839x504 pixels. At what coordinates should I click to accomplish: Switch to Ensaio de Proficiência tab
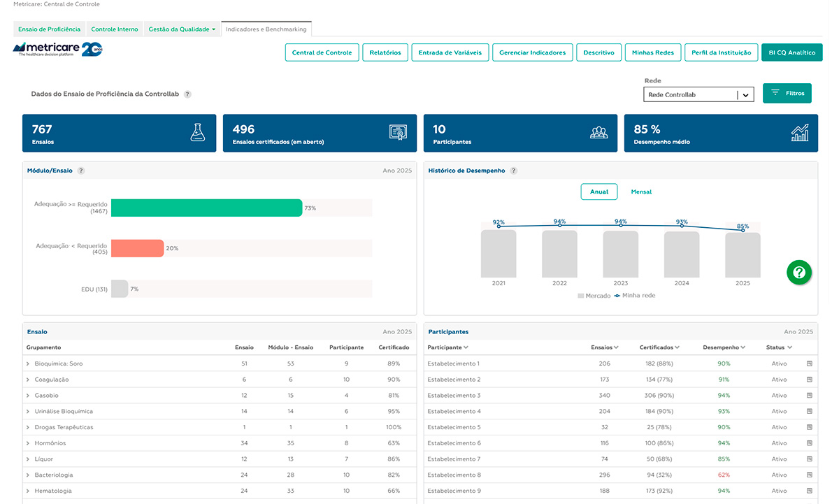[x=49, y=29]
